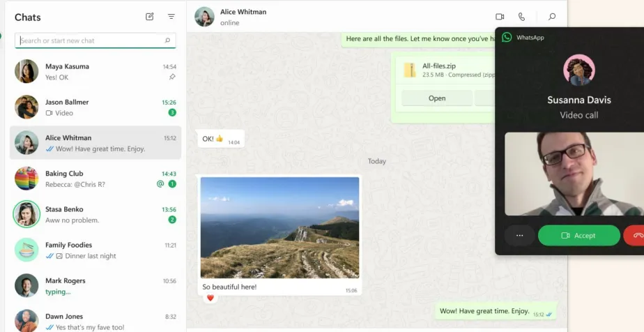Open the mountain landscape photo

click(279, 227)
